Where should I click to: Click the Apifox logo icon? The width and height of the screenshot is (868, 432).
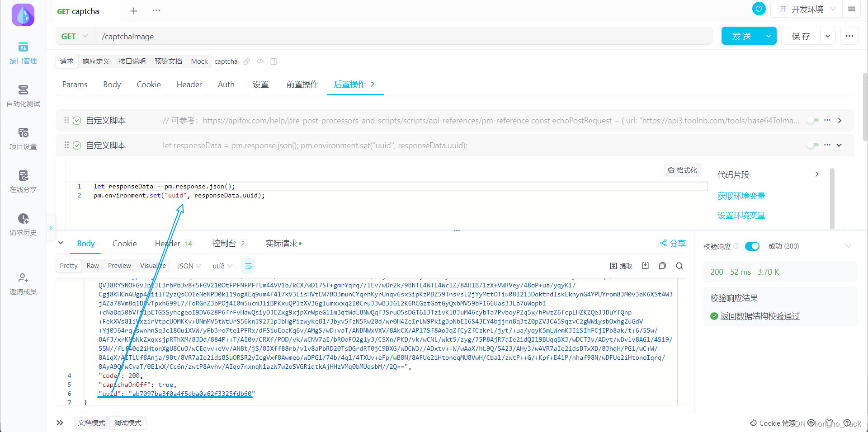(x=23, y=15)
